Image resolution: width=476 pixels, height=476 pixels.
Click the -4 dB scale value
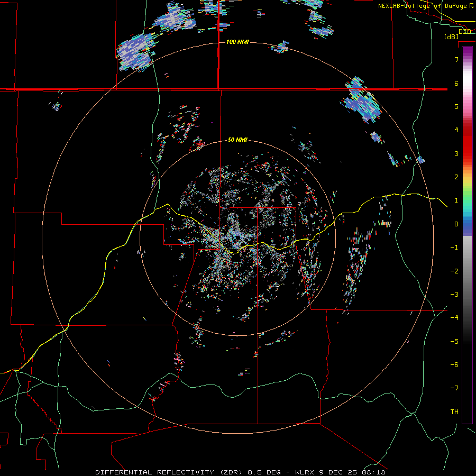pyautogui.click(x=454, y=318)
